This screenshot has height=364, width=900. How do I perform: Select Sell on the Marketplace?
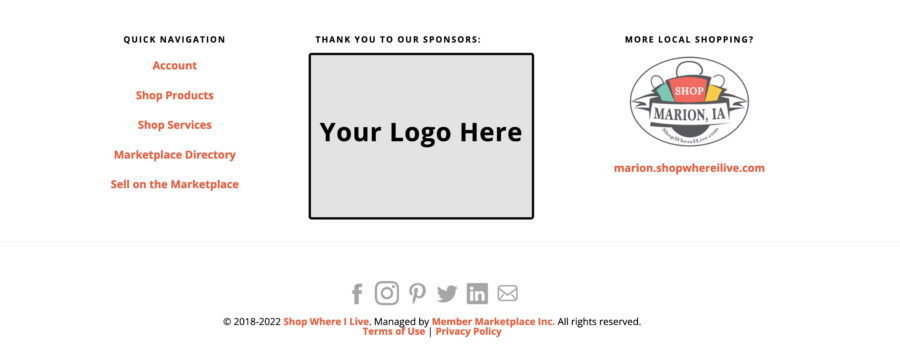pos(174,184)
